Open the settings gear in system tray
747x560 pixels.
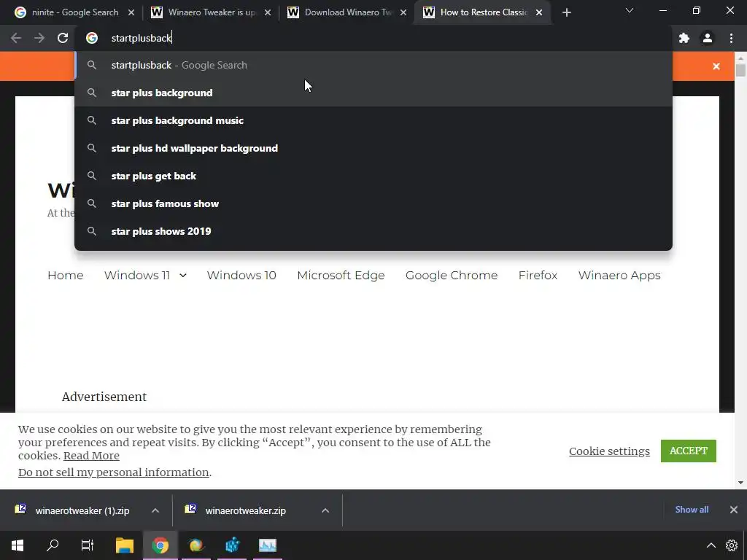coord(732,545)
